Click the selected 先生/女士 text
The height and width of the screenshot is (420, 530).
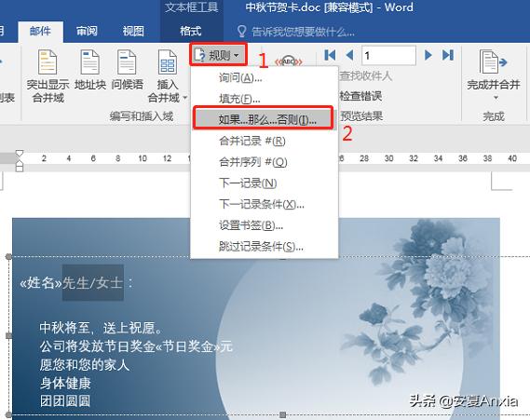[92, 283]
